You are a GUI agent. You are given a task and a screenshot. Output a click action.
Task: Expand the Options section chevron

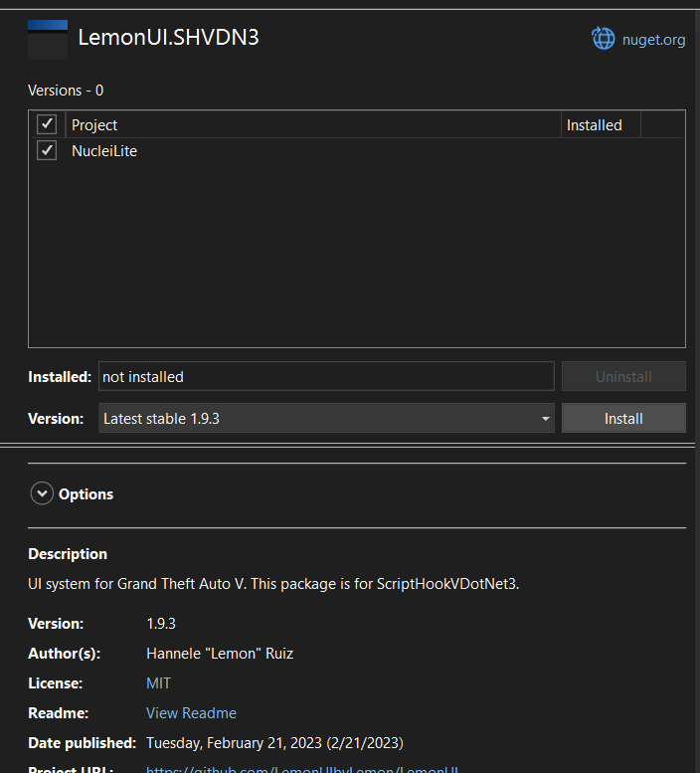click(42, 493)
